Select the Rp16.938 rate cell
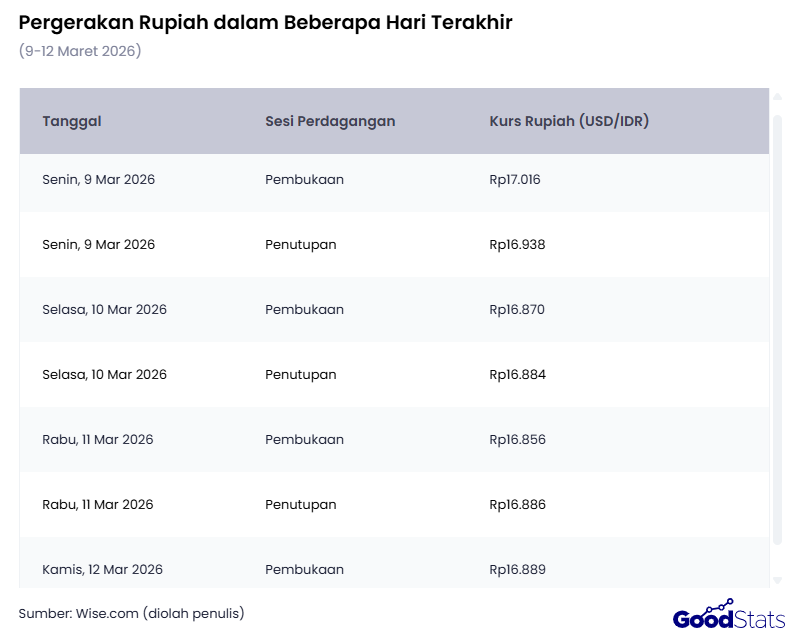The height and width of the screenshot is (633, 798). click(517, 245)
